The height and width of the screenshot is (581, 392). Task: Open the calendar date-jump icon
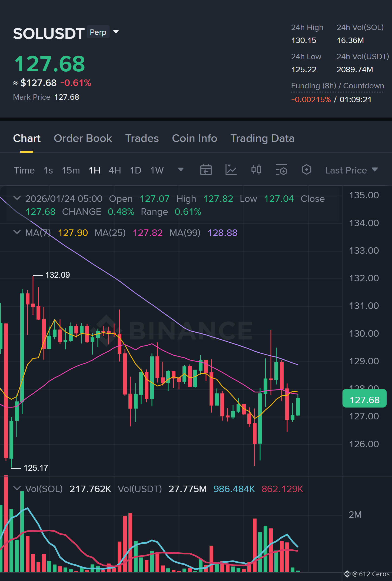206,170
